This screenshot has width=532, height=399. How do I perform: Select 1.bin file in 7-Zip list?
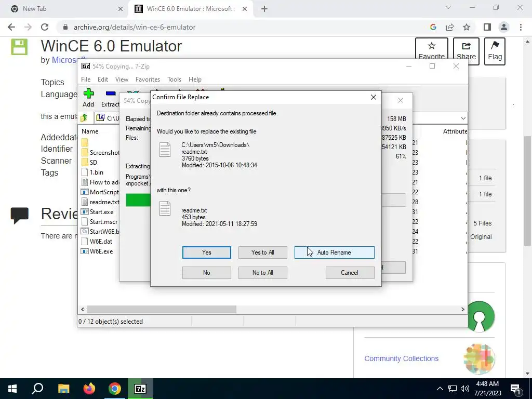tap(96, 172)
